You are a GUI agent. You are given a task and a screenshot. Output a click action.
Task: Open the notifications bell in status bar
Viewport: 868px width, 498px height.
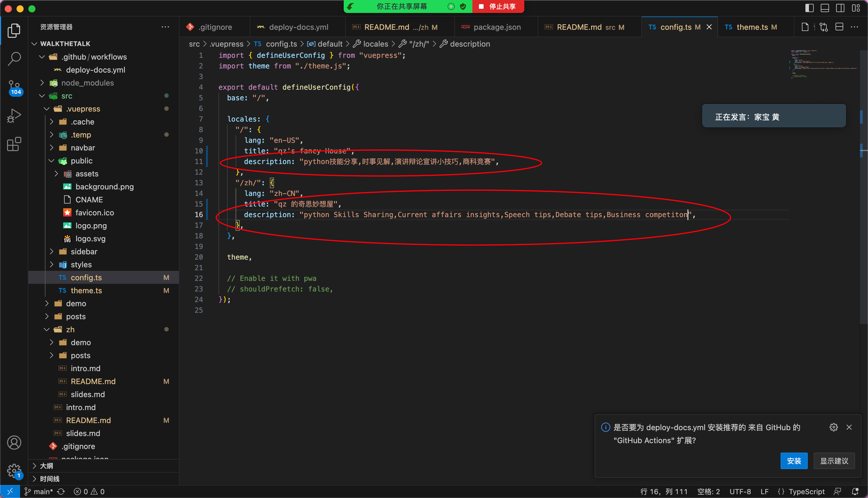[x=855, y=492]
